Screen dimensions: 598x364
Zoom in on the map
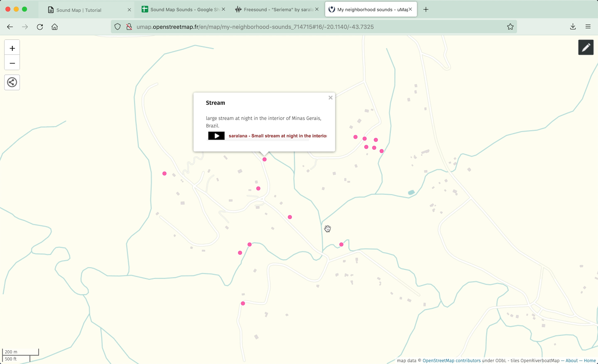point(12,48)
